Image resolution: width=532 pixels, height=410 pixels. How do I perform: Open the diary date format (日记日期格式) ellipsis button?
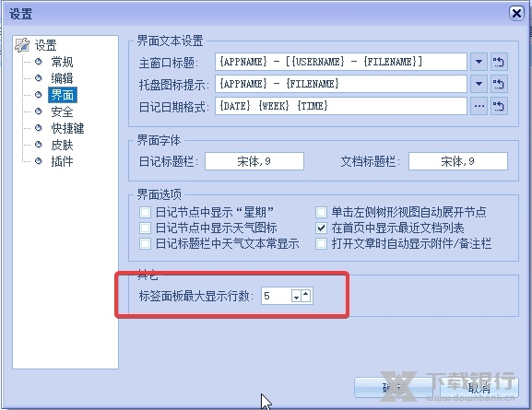point(479,107)
